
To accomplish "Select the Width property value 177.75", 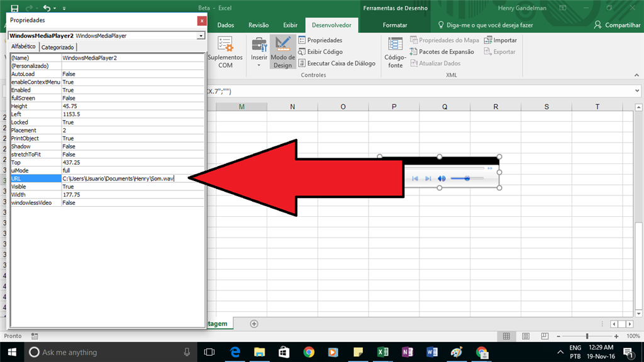I will point(132,195).
